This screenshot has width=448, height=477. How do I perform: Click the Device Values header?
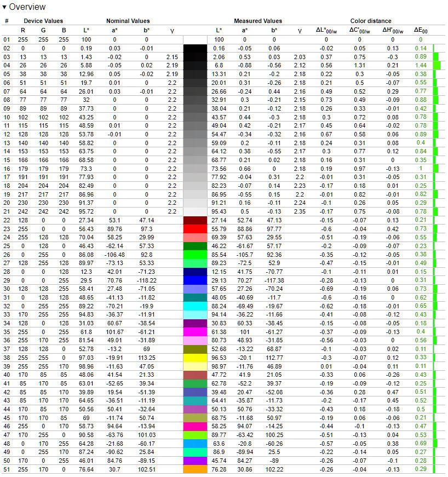(x=43, y=21)
